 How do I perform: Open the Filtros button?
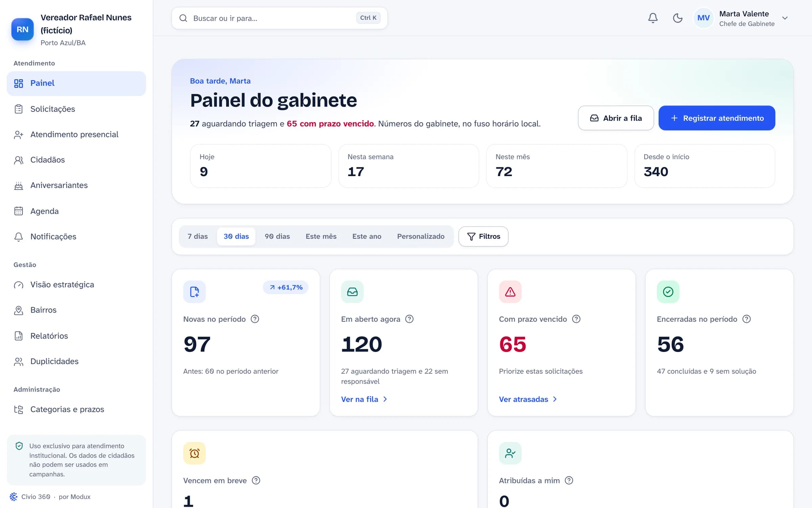[483, 236]
